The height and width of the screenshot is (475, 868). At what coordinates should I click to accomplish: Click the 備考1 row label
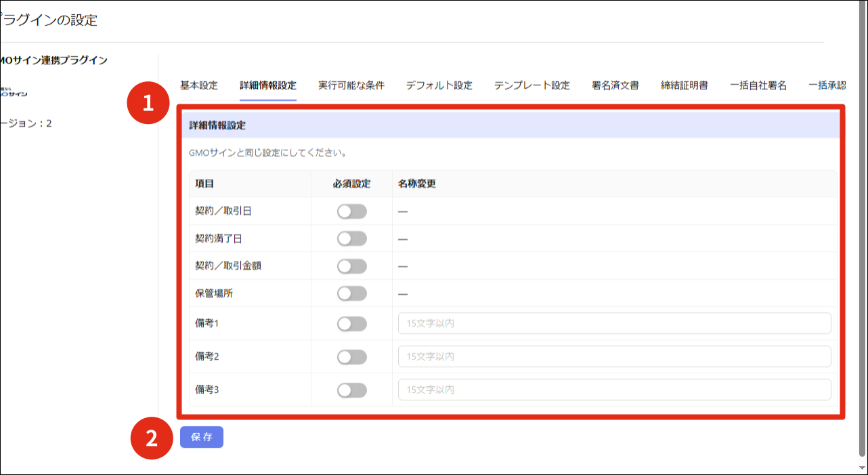[207, 323]
